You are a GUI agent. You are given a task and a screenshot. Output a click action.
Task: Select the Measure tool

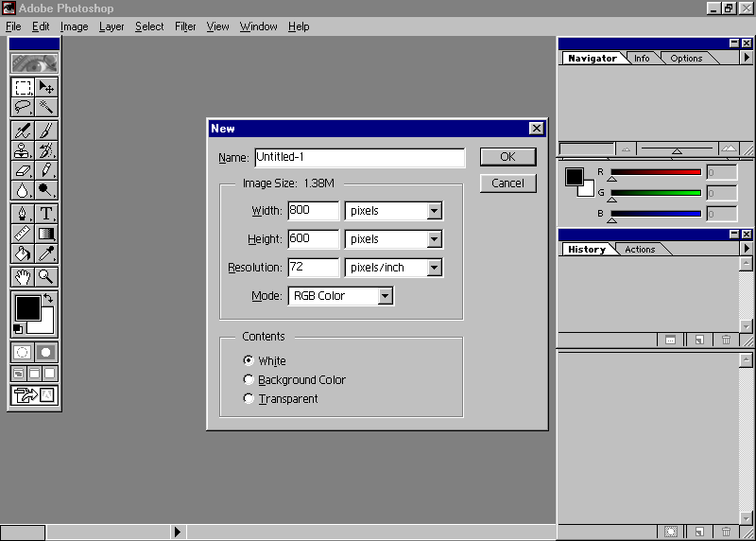(x=23, y=234)
